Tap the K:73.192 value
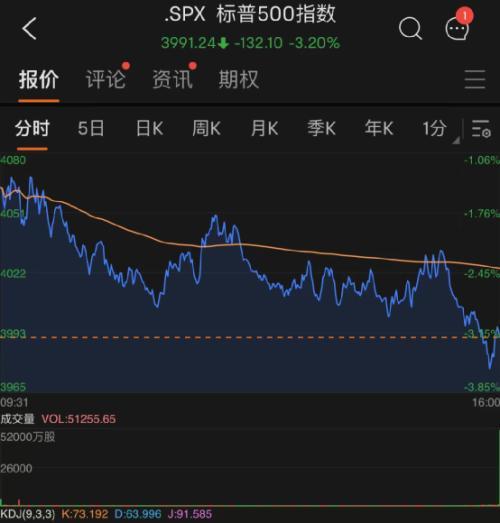Screen dimensions: 500x523 point(85,514)
